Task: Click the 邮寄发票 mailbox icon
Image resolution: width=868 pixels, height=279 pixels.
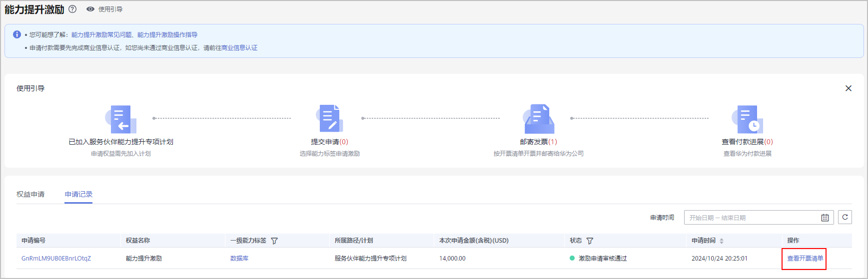Action: pyautogui.click(x=538, y=119)
